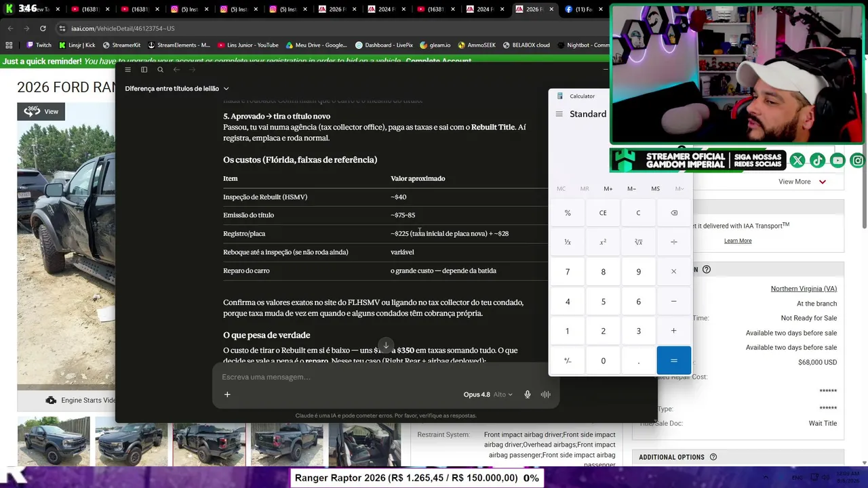
Task: Open the Calculator navigation menu
Action: 559,114
